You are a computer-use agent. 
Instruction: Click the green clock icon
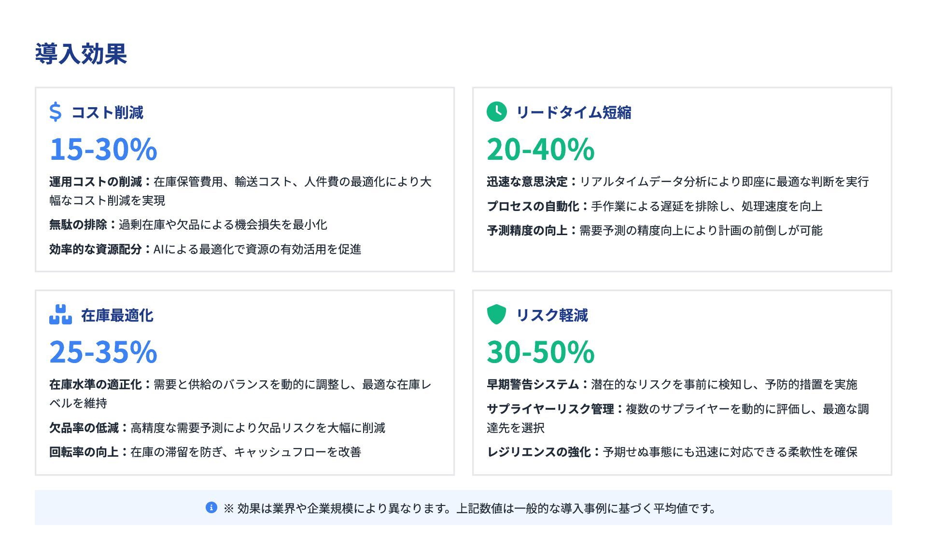[x=496, y=112]
